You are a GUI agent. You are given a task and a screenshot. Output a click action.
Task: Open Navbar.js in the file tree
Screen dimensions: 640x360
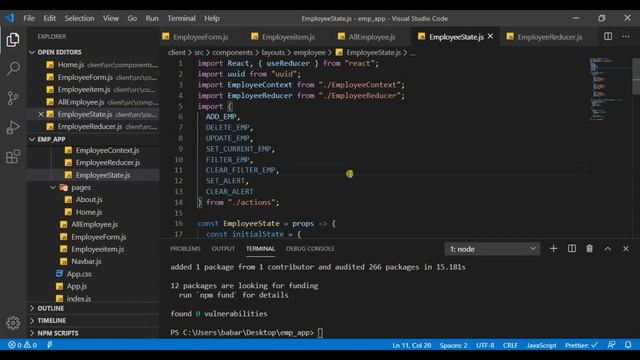coord(93,261)
